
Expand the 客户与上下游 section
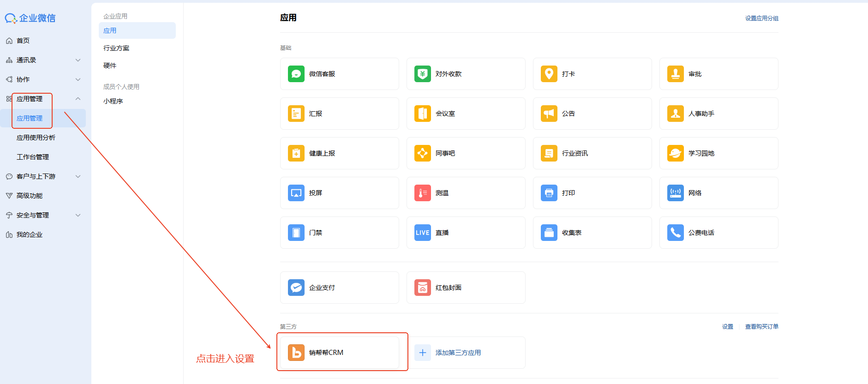coord(78,176)
